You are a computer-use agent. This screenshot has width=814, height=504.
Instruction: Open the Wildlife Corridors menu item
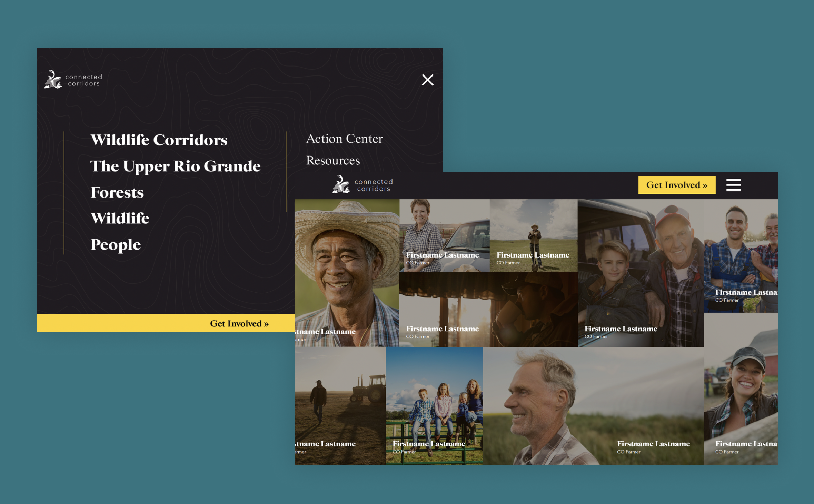pyautogui.click(x=159, y=140)
